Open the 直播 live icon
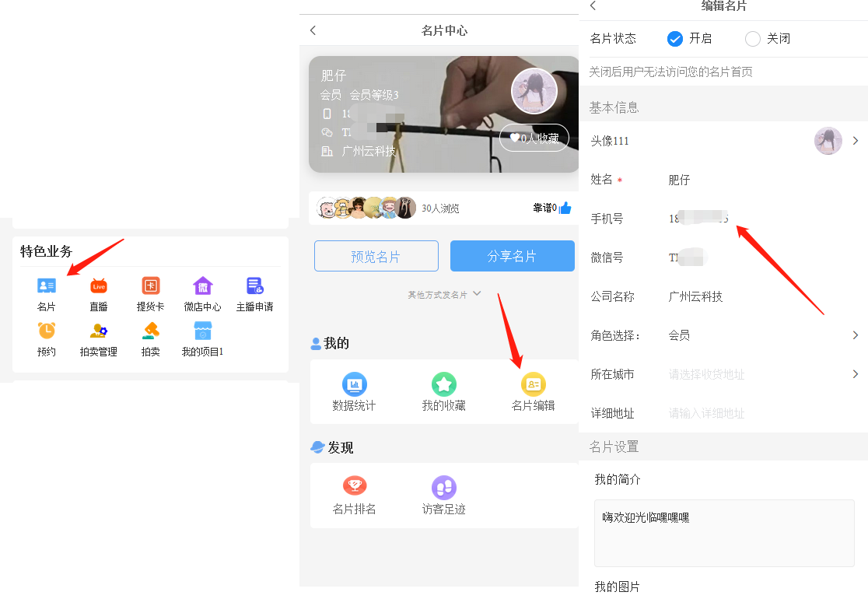This screenshot has height=606, width=868. coord(99,286)
